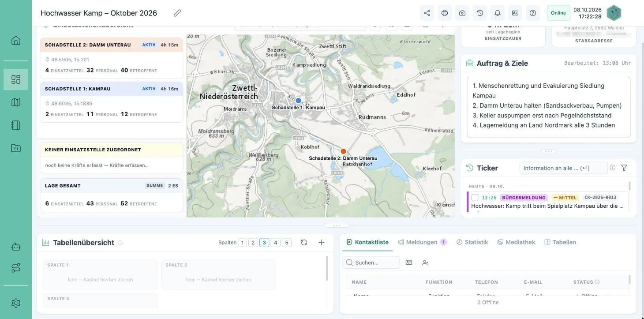Click the contact list Suchen field
Viewport: 644px width, 319px height.
coord(371,263)
